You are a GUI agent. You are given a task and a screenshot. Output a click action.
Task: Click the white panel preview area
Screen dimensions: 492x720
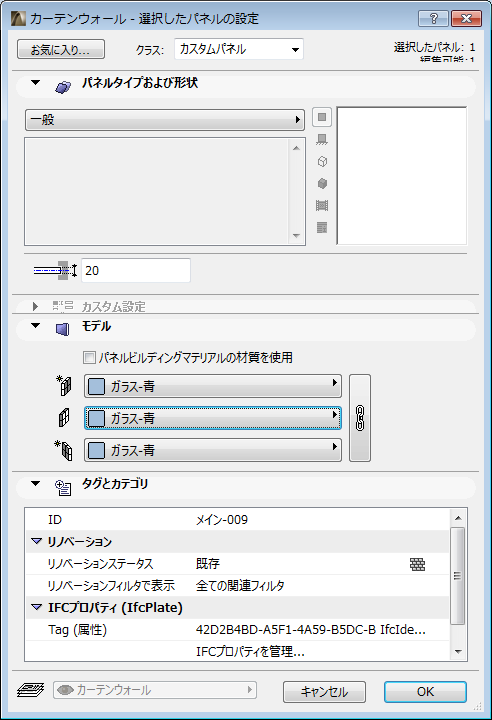[x=402, y=176]
